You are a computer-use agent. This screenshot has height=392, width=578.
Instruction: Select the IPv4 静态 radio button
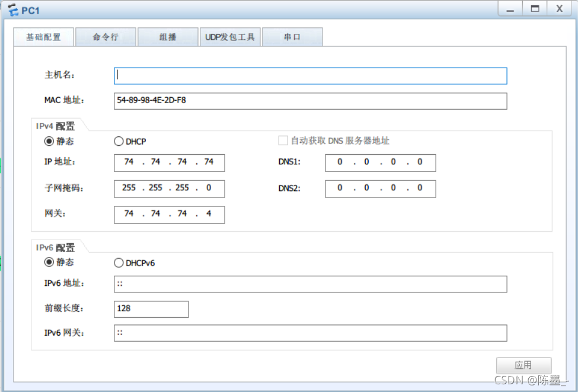click(x=49, y=141)
